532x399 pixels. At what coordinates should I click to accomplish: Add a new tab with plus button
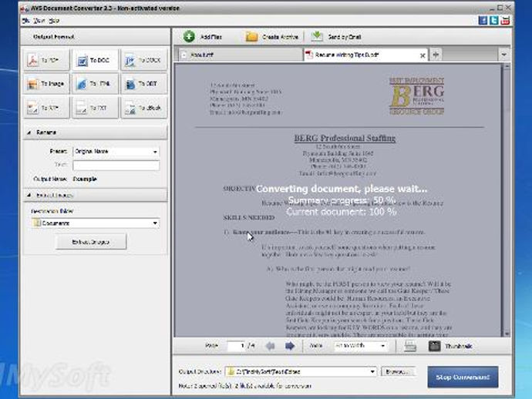[x=436, y=54]
